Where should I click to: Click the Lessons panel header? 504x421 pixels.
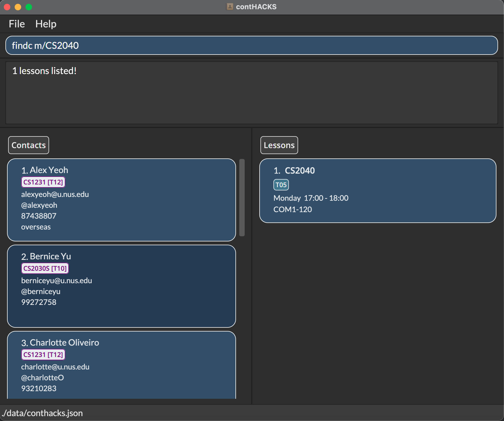pyautogui.click(x=279, y=145)
